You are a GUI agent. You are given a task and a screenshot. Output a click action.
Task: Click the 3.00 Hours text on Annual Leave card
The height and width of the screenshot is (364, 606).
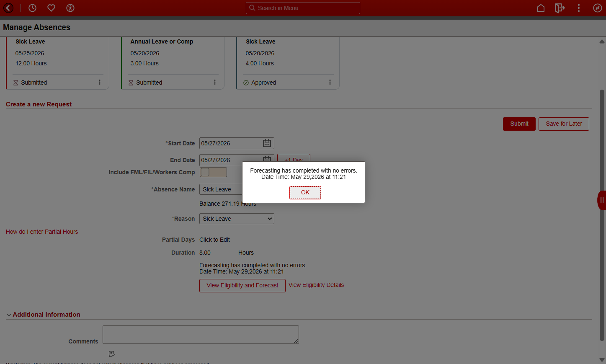(144, 63)
